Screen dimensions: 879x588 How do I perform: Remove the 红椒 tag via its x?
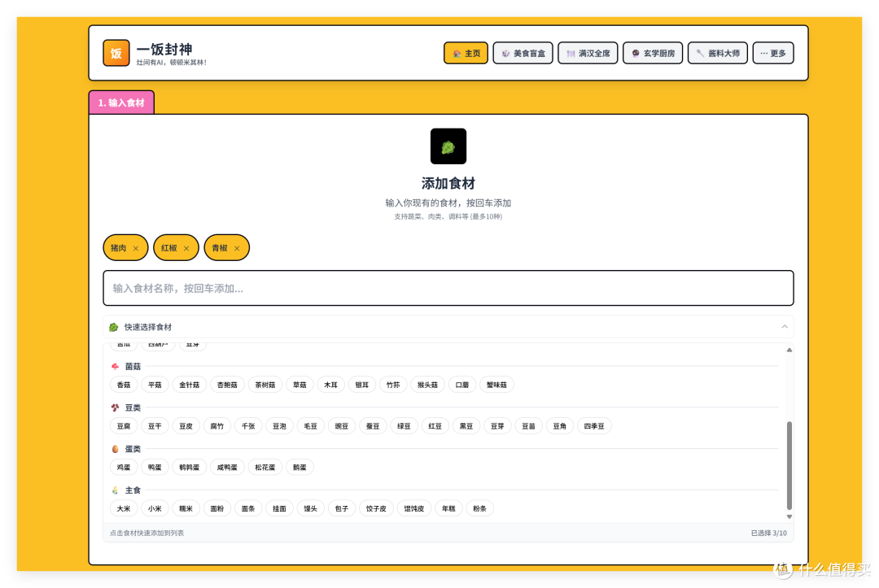click(186, 248)
